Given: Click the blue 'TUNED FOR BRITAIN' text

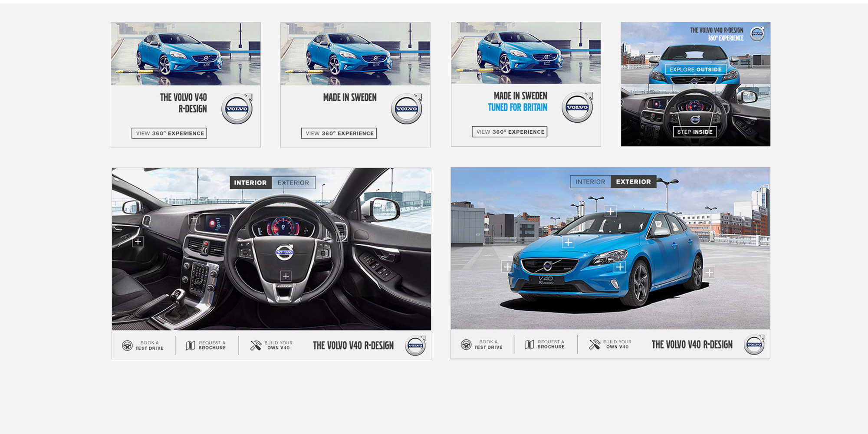Looking at the screenshot, I should click(517, 107).
